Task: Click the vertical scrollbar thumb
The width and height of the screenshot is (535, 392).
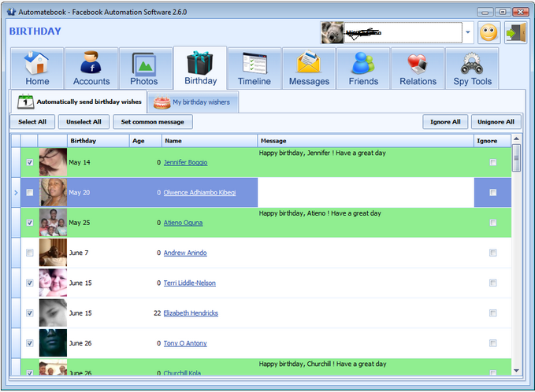Action: pyautogui.click(x=516, y=157)
